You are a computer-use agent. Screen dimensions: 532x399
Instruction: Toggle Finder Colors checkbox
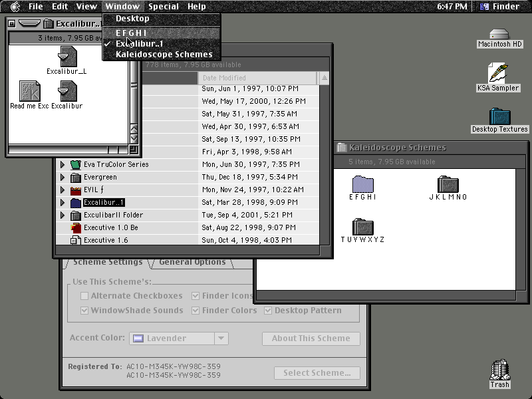point(196,311)
